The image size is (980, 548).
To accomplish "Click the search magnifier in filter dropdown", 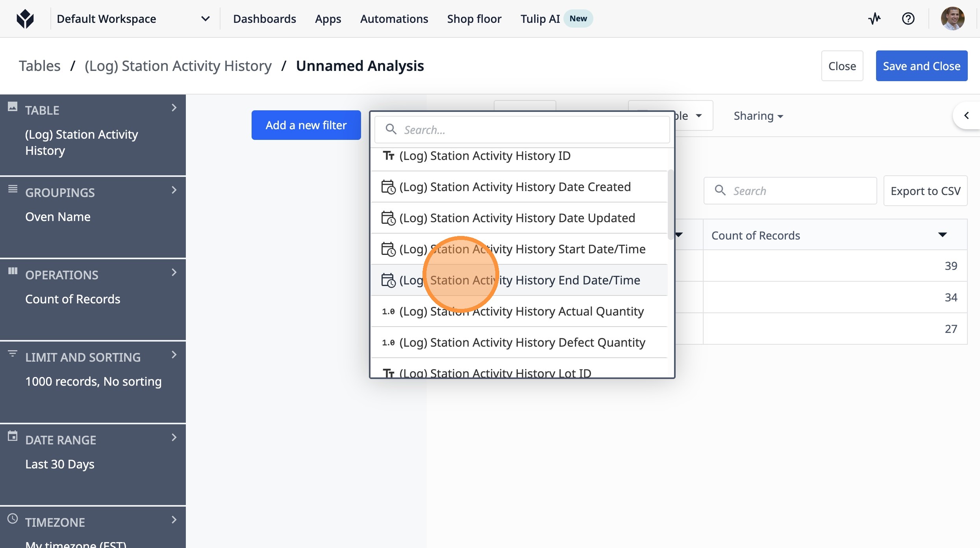I will tap(391, 130).
